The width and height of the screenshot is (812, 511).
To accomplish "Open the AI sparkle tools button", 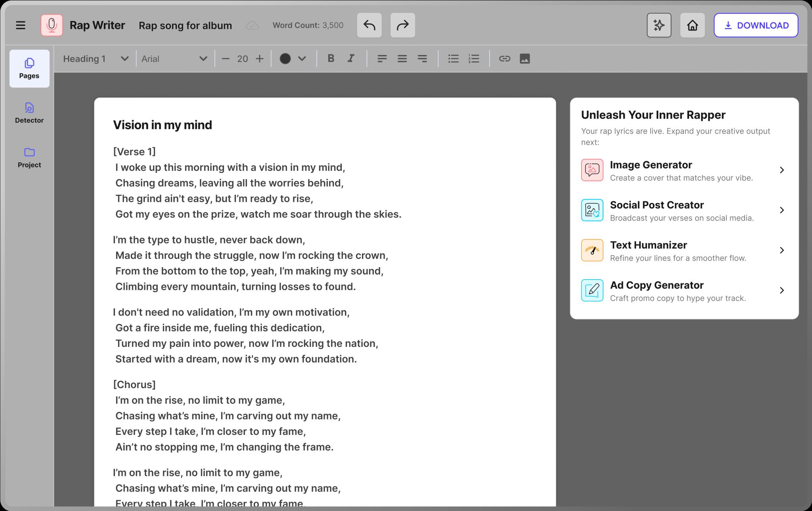I will tap(659, 25).
